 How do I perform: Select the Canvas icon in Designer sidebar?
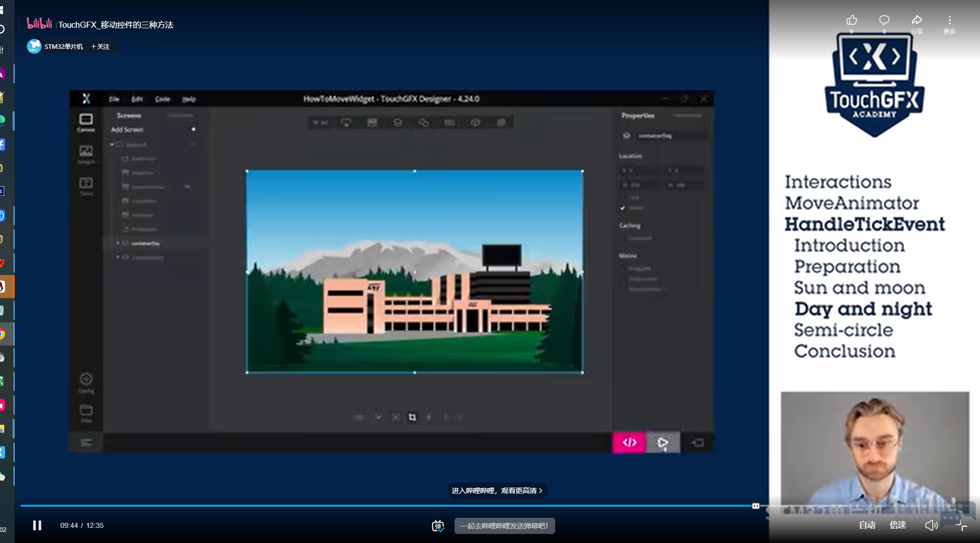tap(86, 122)
